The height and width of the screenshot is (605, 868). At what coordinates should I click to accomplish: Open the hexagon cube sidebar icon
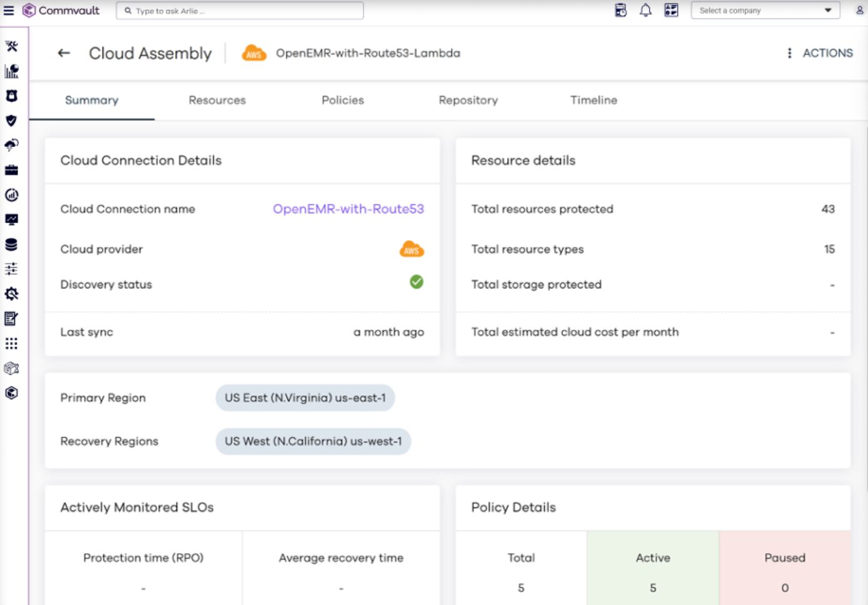point(11,393)
